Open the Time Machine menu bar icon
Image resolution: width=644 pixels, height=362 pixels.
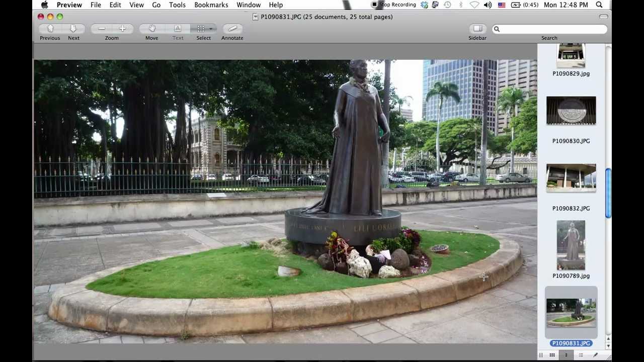click(448, 5)
